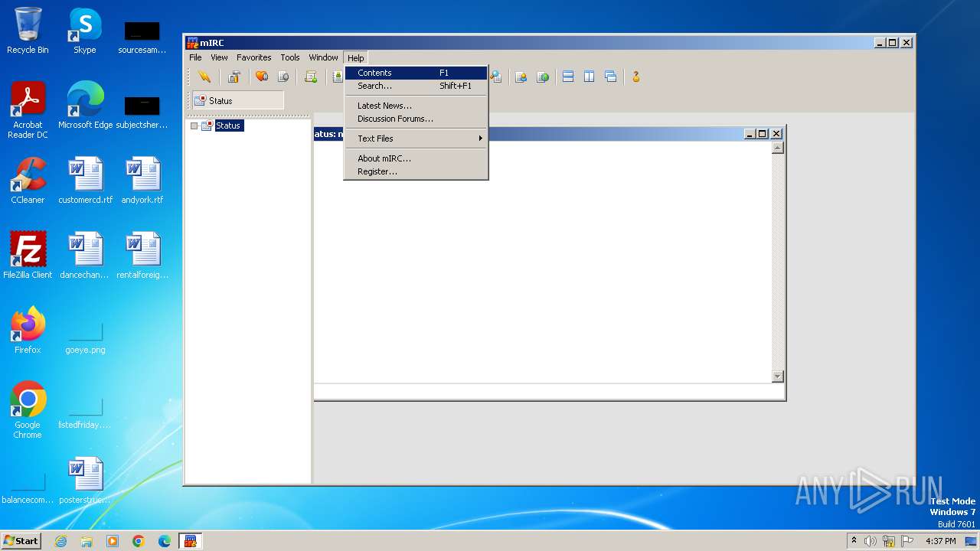Select goeye.png desktop file
The height and width of the screenshot is (551, 980).
(x=85, y=337)
